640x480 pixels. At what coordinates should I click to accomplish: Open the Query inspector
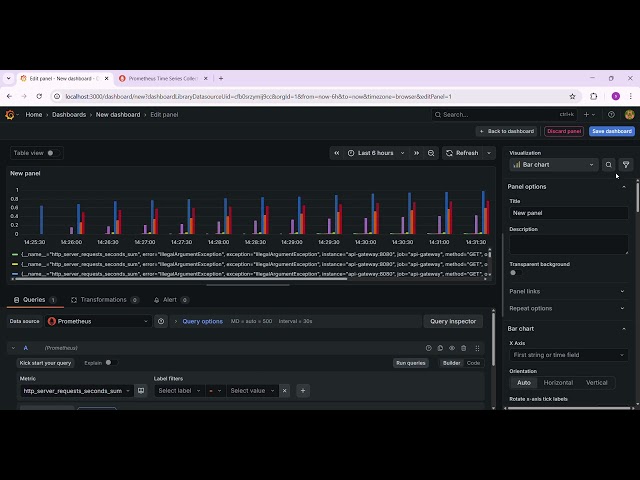point(453,322)
